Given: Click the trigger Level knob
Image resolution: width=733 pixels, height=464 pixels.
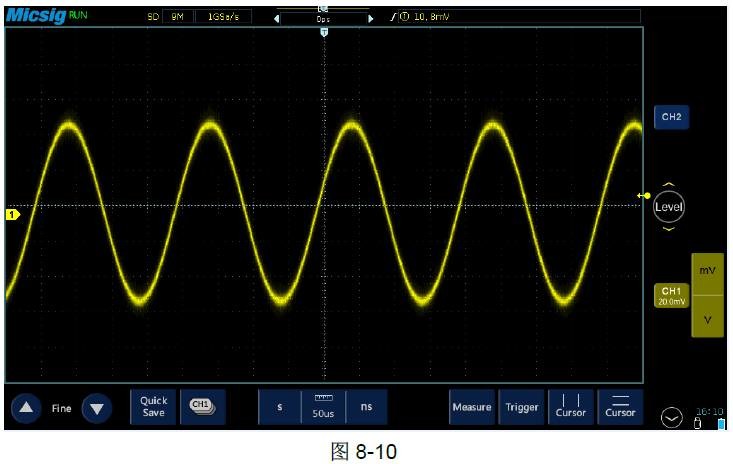Looking at the screenshot, I should pos(668,207).
